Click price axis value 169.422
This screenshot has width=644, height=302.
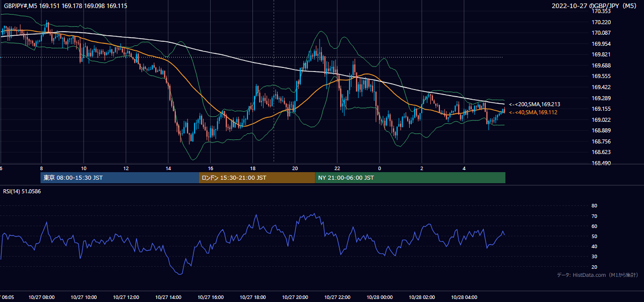tap(601, 87)
